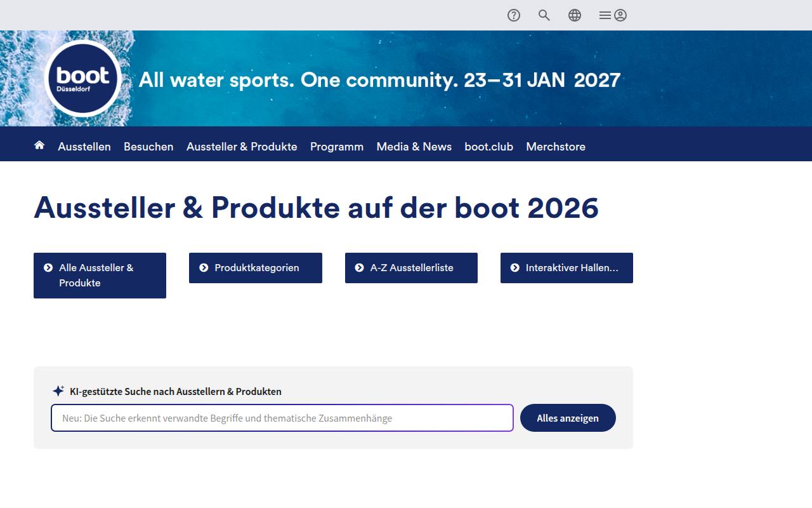Click label KI-gestützte Suche nach Ausstellern & Produkten

[176, 392]
